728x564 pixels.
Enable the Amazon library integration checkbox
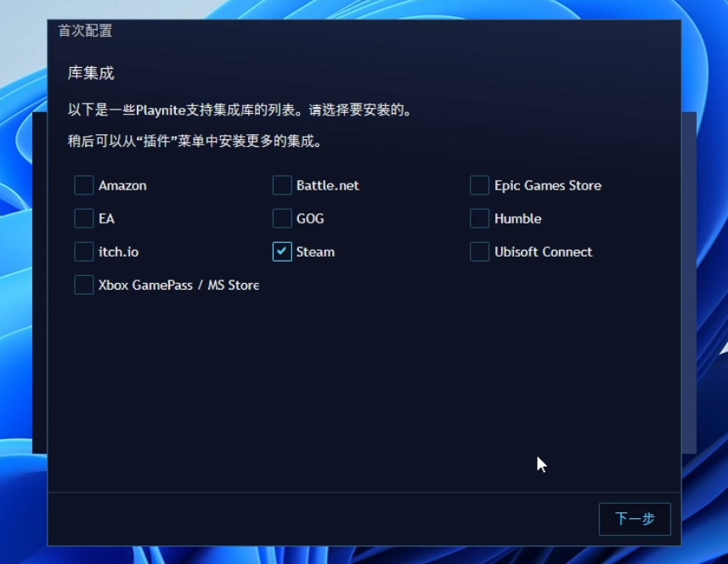[84, 185]
